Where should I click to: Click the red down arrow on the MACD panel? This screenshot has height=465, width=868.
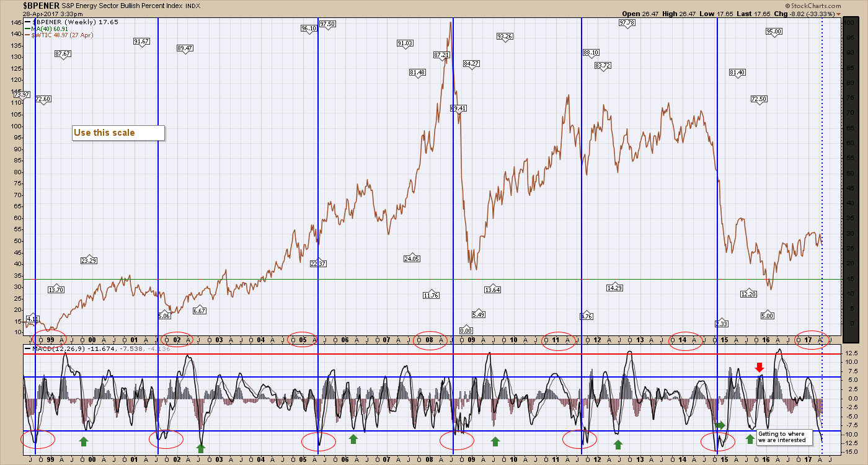click(x=759, y=368)
